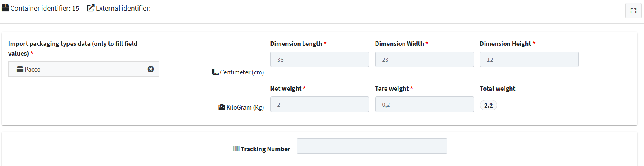This screenshot has width=644, height=166.
Task: Click the scale icon beside KiloGram
Action: point(221,107)
